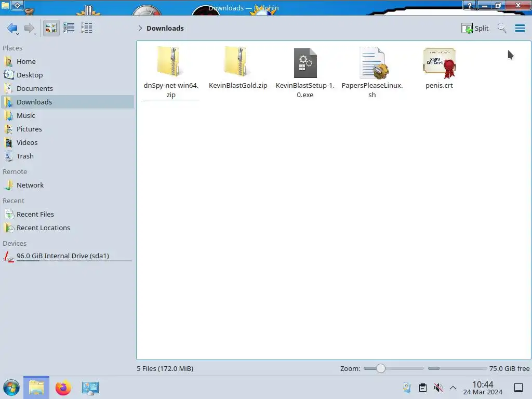Select the 96.0 GiB Internal Drive
Screen dimensions: 532x399
click(x=68, y=256)
